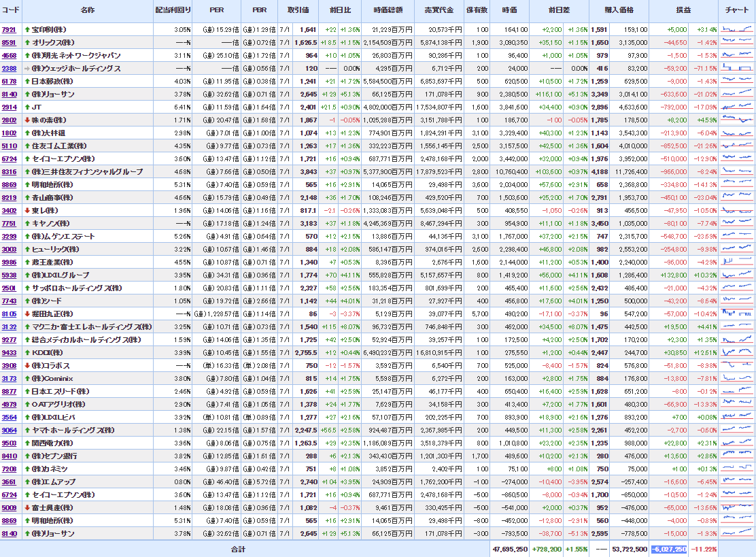Click the red down arrow beside 東レ
The width and height of the screenshot is (756, 557).
[27, 211]
